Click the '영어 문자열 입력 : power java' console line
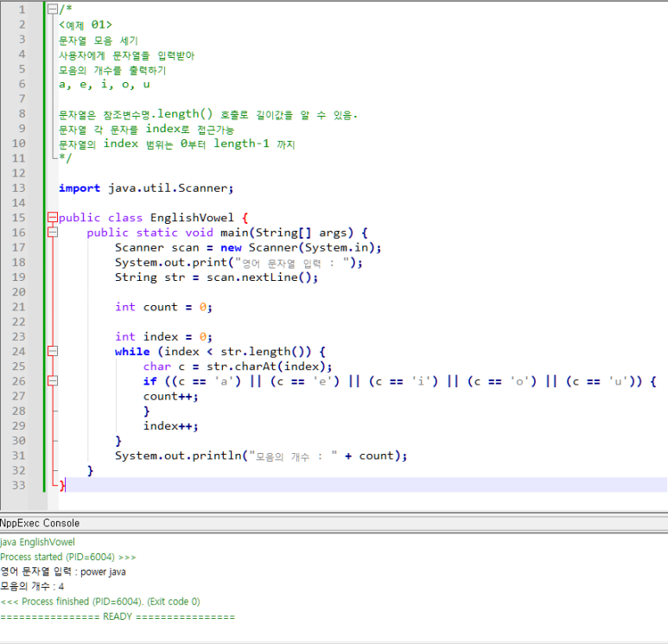 point(63,571)
